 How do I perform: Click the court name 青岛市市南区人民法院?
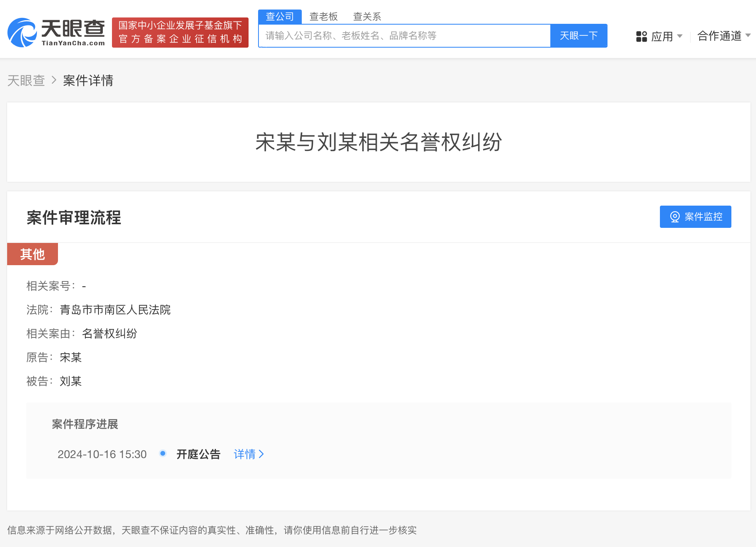115,310
